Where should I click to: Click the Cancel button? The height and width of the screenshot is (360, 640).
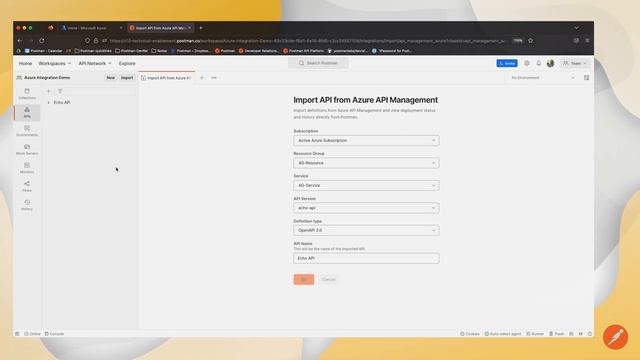click(329, 280)
